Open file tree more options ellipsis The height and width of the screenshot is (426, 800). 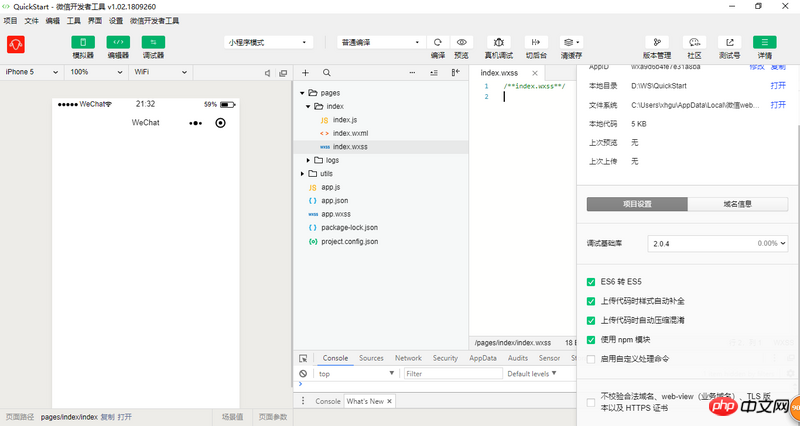[412, 73]
